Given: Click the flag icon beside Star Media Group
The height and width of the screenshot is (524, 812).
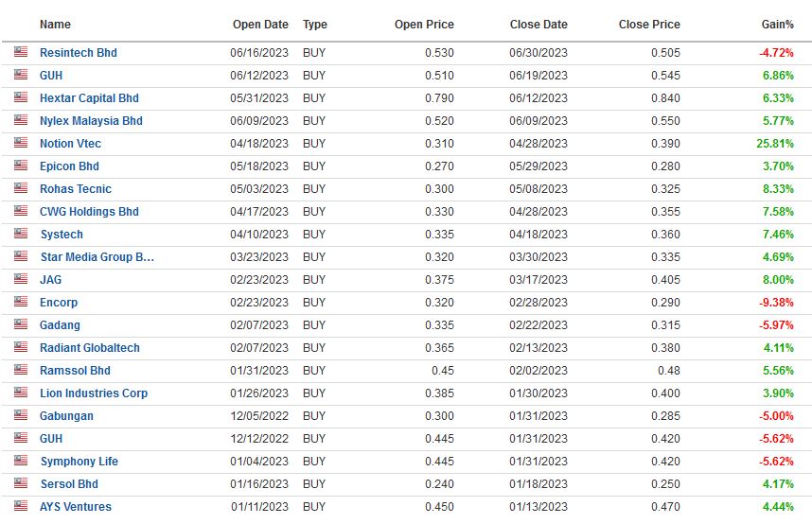Looking at the screenshot, I should (21, 256).
